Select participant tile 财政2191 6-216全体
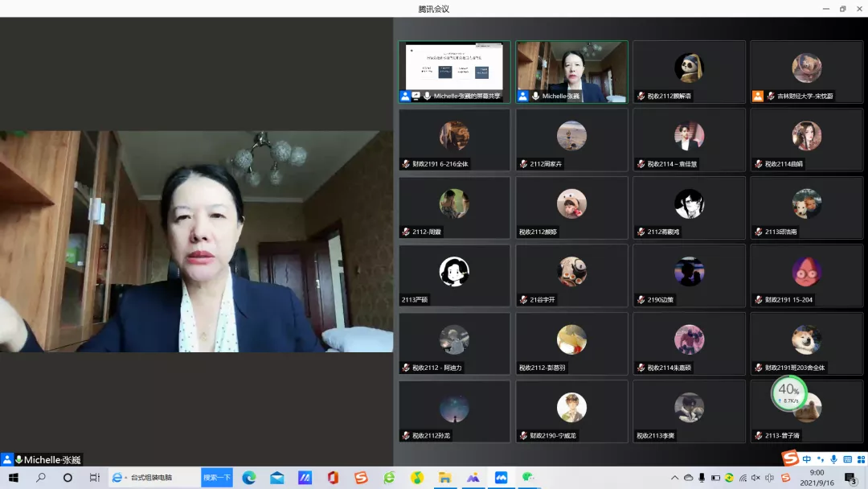Viewport: 868px width, 489px height. coord(454,140)
